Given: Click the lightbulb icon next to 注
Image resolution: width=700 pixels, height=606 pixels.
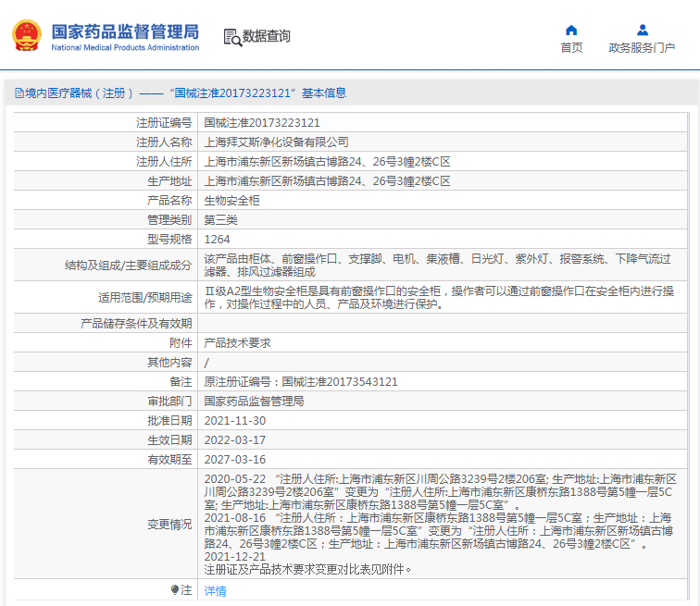Looking at the screenshot, I should pos(175,590).
